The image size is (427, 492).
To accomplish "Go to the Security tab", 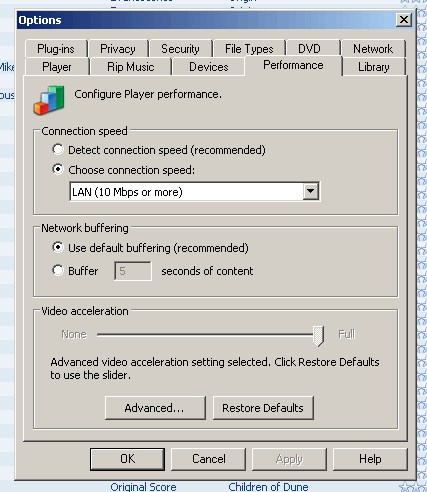I will pos(180,49).
